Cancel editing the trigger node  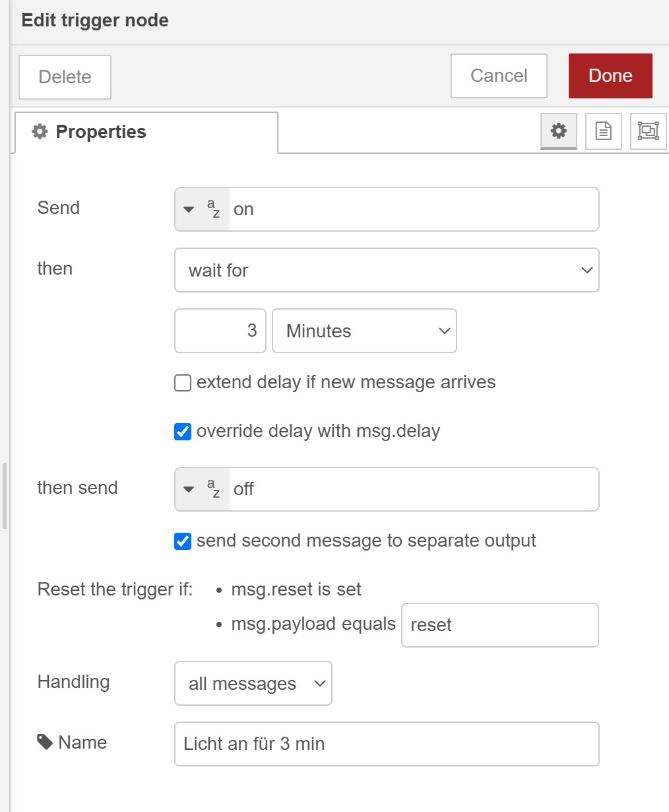click(499, 76)
